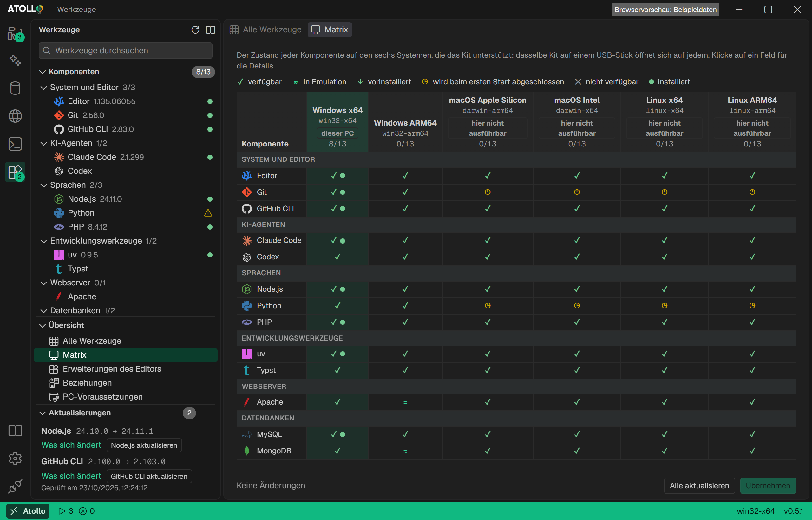Open Was sich ändert link for Node.js
The image size is (812, 520).
(71, 445)
